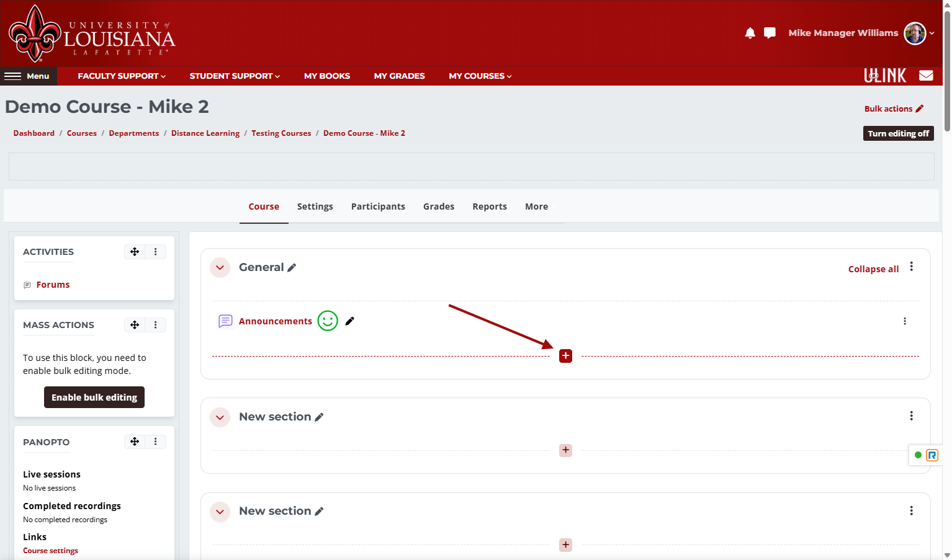Image resolution: width=952 pixels, height=560 pixels.
Task: Click Mike Manager Williams profile avatar
Action: [x=915, y=33]
